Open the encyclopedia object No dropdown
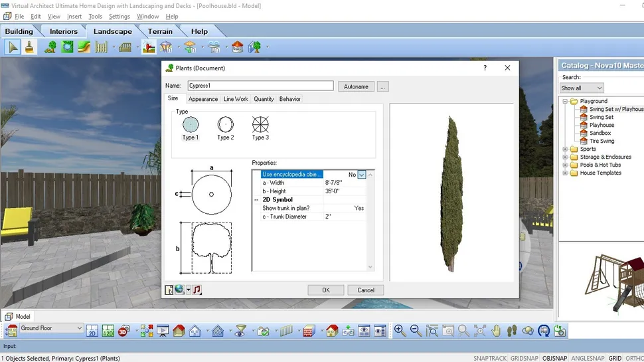Viewport: 644px width, 362px height. [362, 175]
